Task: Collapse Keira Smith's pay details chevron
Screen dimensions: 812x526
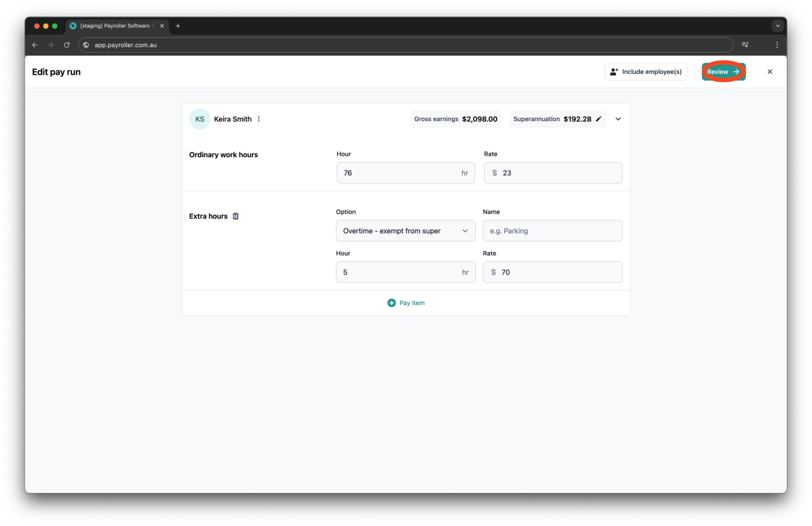Action: (x=618, y=119)
